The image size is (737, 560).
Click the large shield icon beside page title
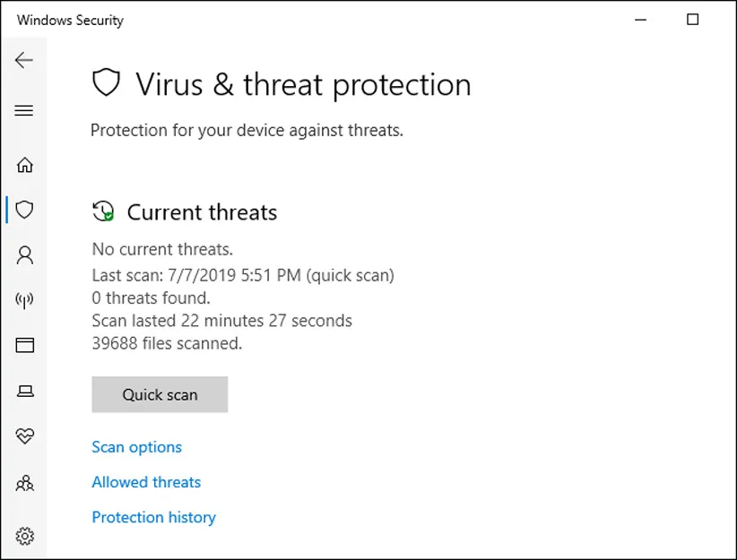click(107, 83)
